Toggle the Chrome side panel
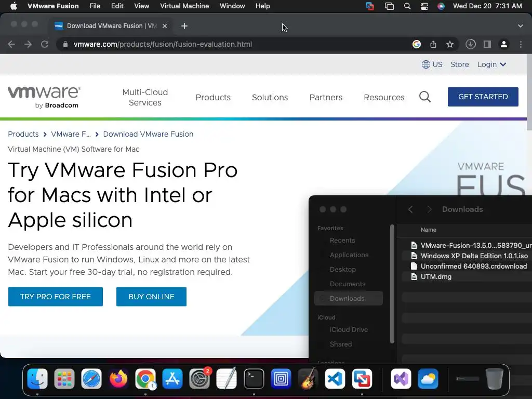 487,44
